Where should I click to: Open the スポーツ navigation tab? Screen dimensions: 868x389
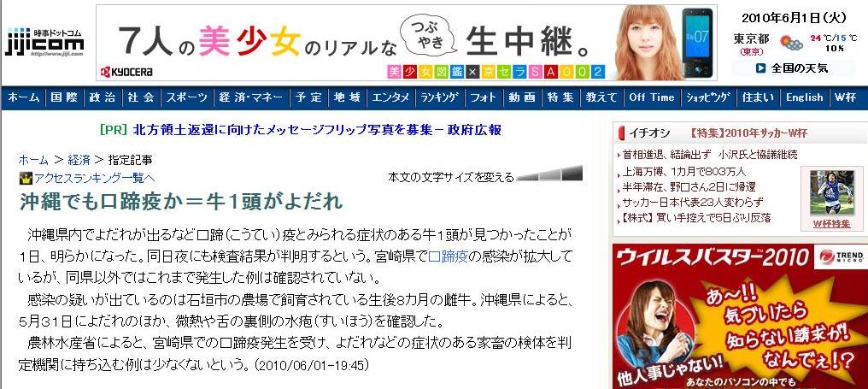tap(186, 97)
